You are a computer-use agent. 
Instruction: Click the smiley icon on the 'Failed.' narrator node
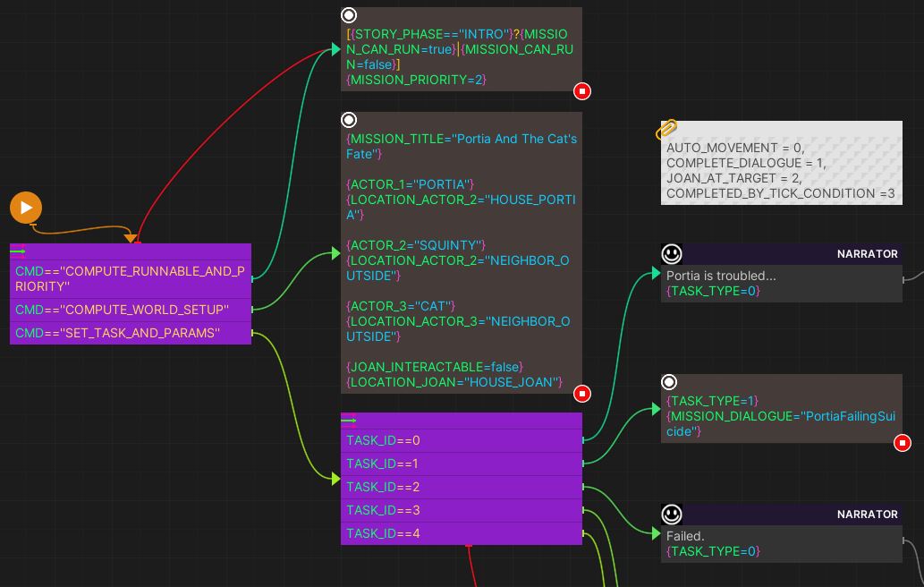(670, 514)
